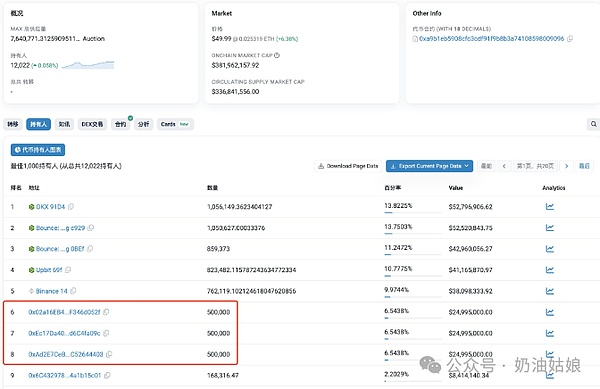Click Download Page Data button
The image size is (600, 389).
[x=348, y=166]
